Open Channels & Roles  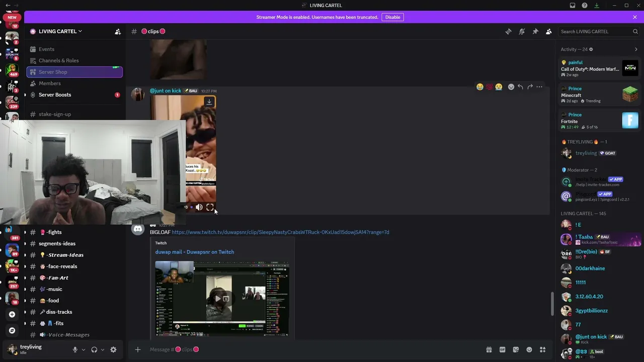click(x=73, y=60)
